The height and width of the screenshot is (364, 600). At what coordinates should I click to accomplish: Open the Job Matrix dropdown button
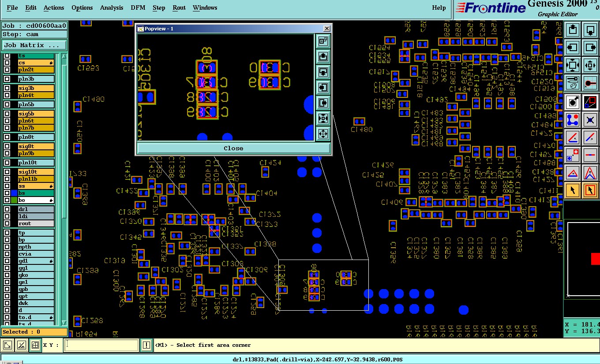34,45
